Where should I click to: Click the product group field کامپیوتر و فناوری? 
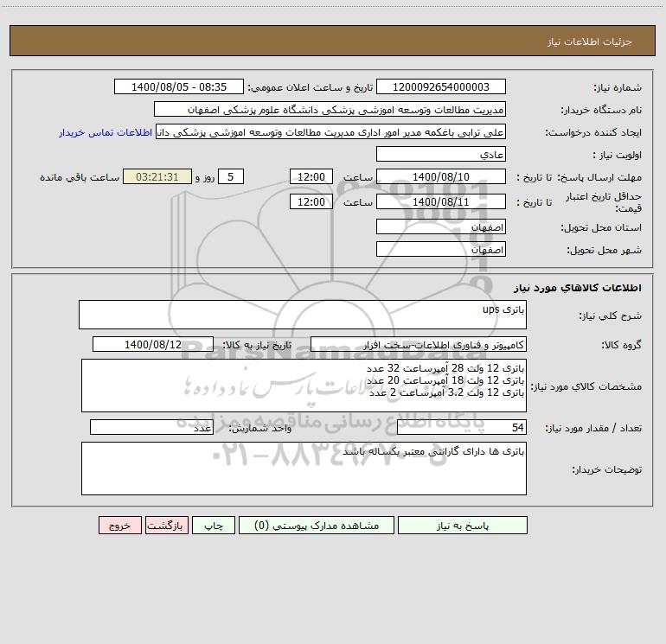point(419,344)
